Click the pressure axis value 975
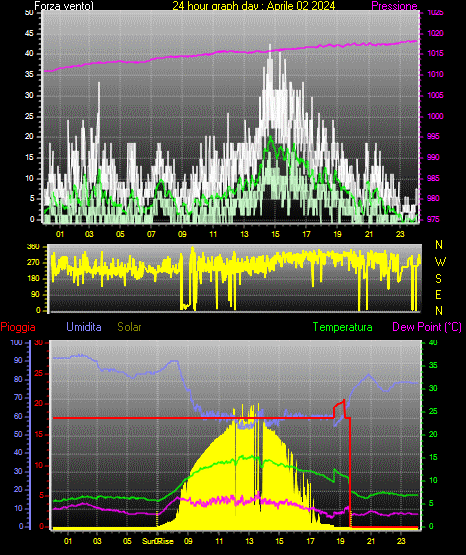466x555 pixels. tap(433, 219)
